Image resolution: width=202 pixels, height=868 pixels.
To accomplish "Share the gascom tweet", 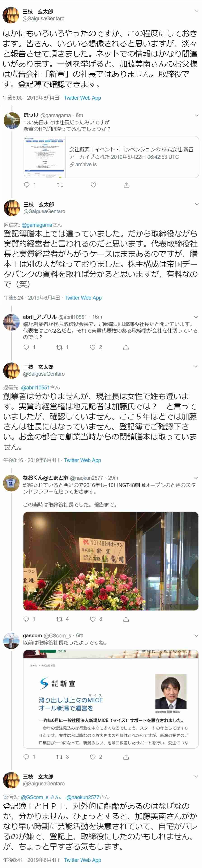I will [126, 757].
